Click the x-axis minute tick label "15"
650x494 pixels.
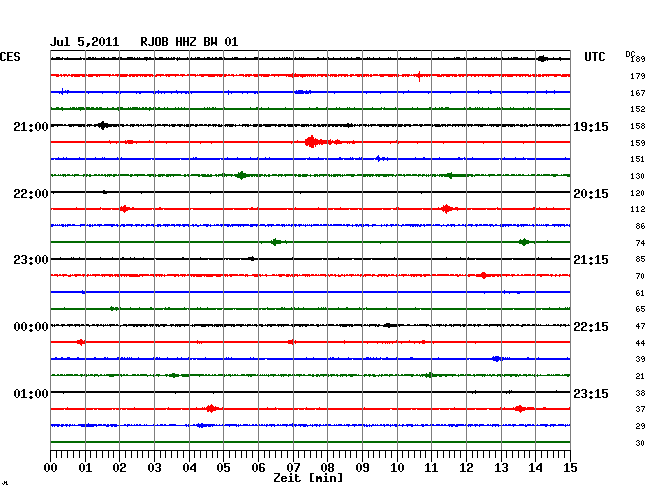570,468
